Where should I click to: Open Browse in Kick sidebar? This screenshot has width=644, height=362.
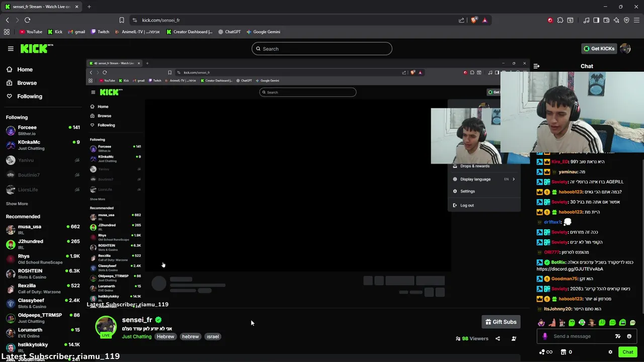click(22, 83)
